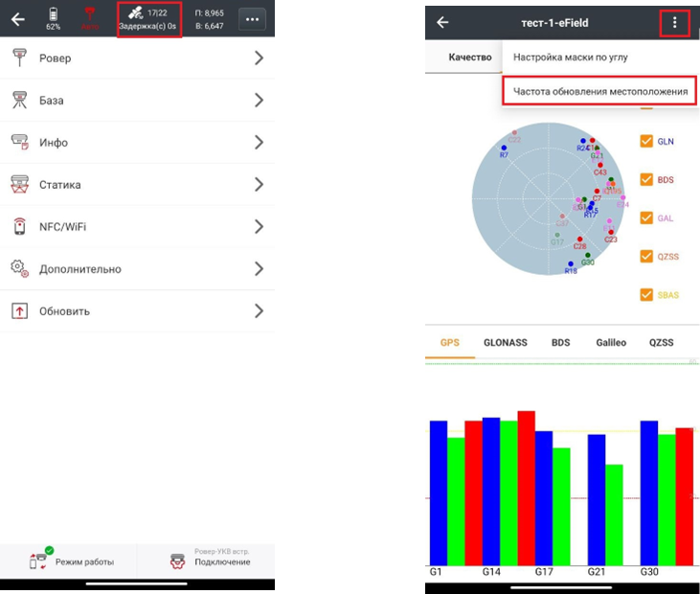
Task: Tap the Инфо receiver icon
Action: click(x=20, y=142)
